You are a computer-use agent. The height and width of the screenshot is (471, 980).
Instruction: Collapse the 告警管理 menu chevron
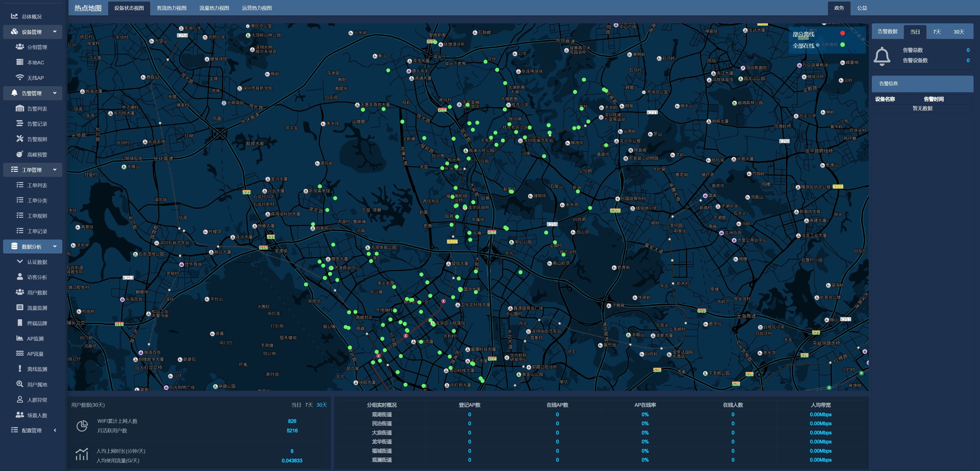(55, 93)
